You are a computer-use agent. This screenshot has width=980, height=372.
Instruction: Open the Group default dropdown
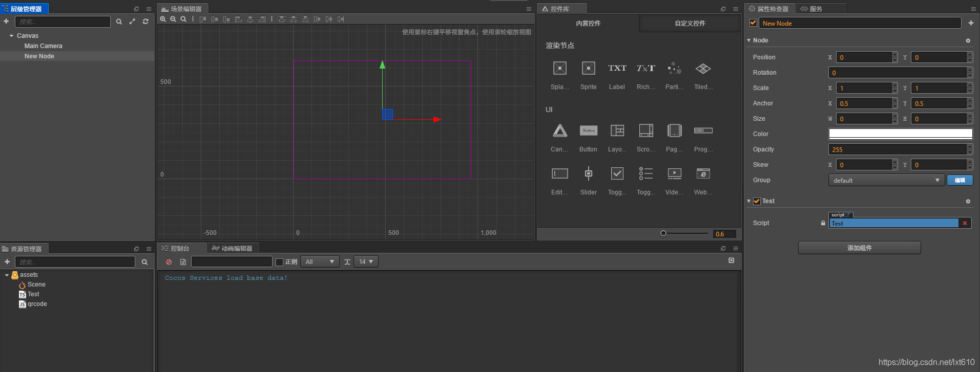pyautogui.click(x=886, y=180)
